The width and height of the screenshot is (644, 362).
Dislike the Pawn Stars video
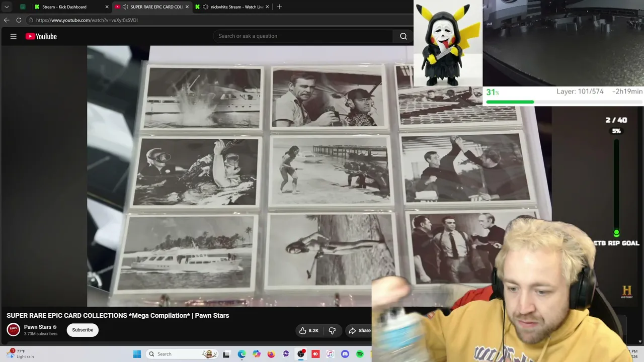point(332,330)
